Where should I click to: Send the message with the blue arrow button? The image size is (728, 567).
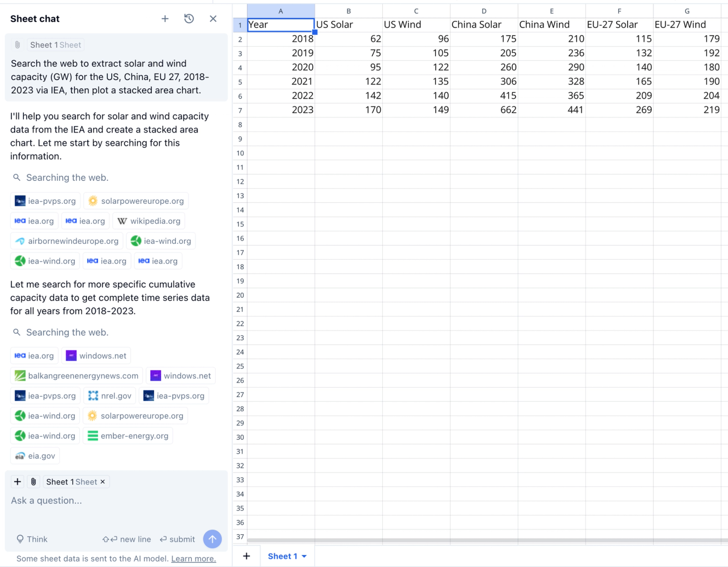[x=212, y=539]
